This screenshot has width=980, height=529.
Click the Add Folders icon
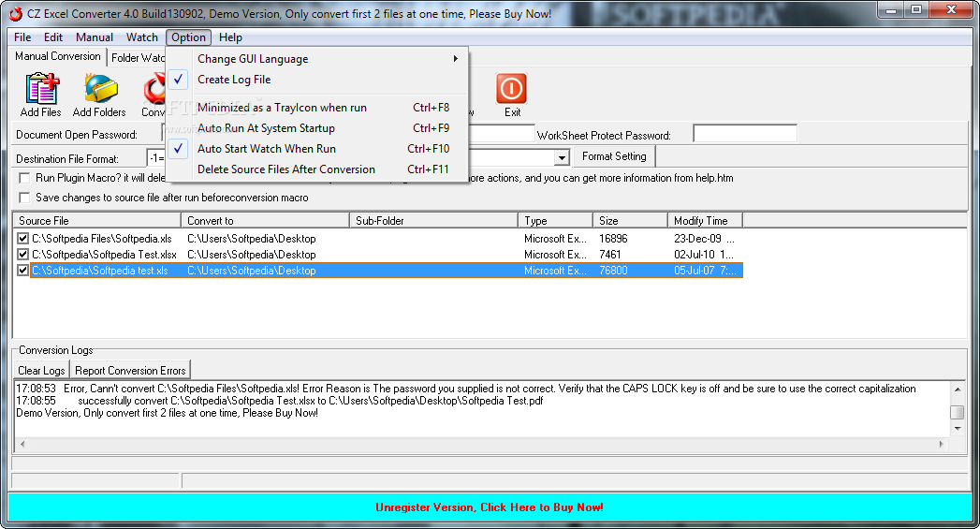point(100,88)
